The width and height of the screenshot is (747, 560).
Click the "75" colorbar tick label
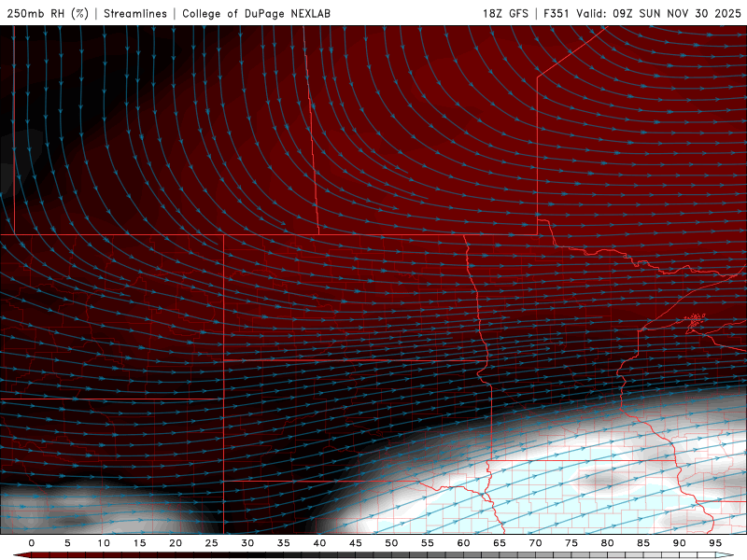coord(571,543)
